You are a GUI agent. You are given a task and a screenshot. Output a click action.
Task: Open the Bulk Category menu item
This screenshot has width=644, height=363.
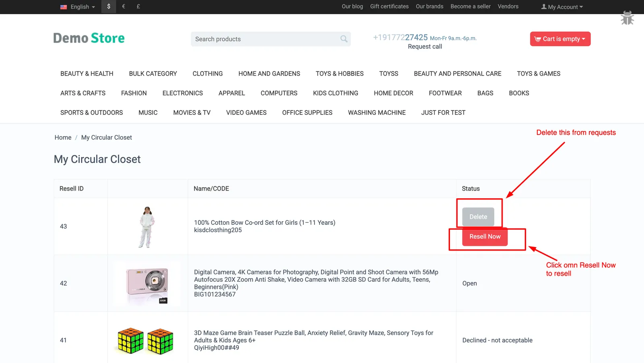153,74
